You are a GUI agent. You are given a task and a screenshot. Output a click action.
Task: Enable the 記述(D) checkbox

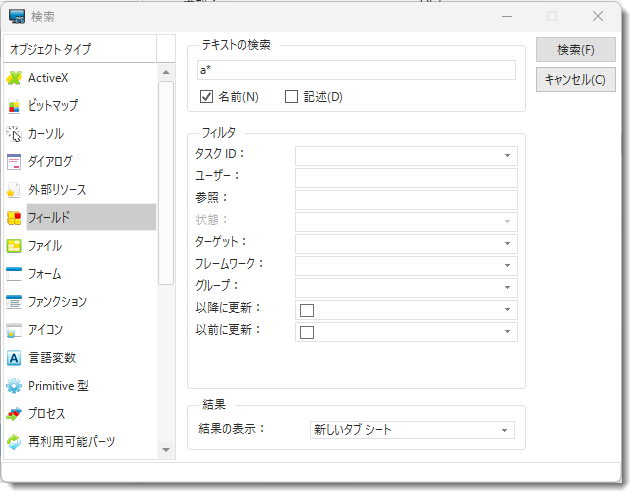coord(292,97)
